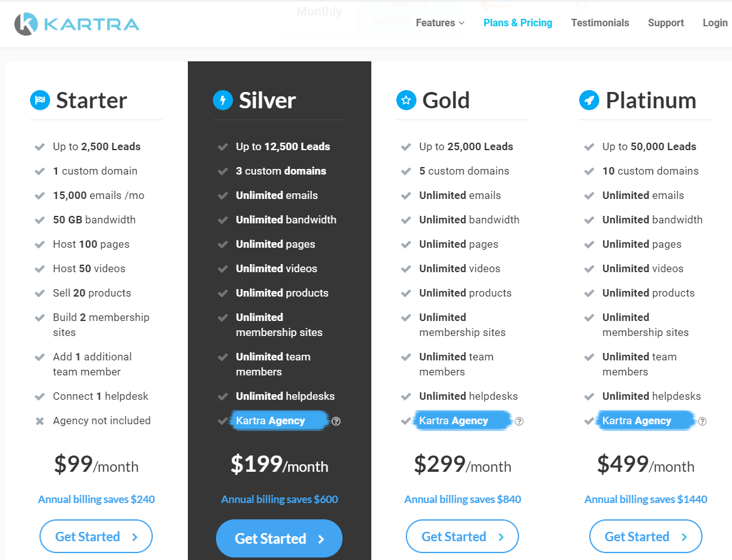Click the Platinum plan rocket icon

coord(589,100)
